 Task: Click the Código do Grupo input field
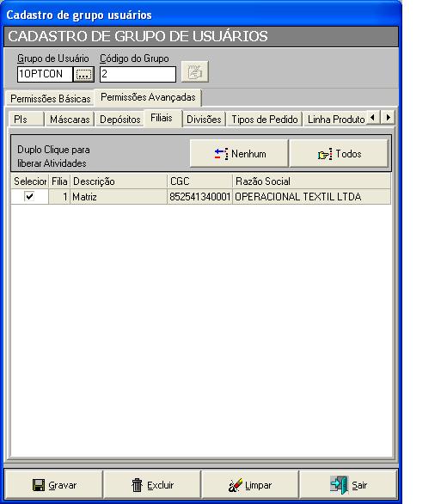138,74
